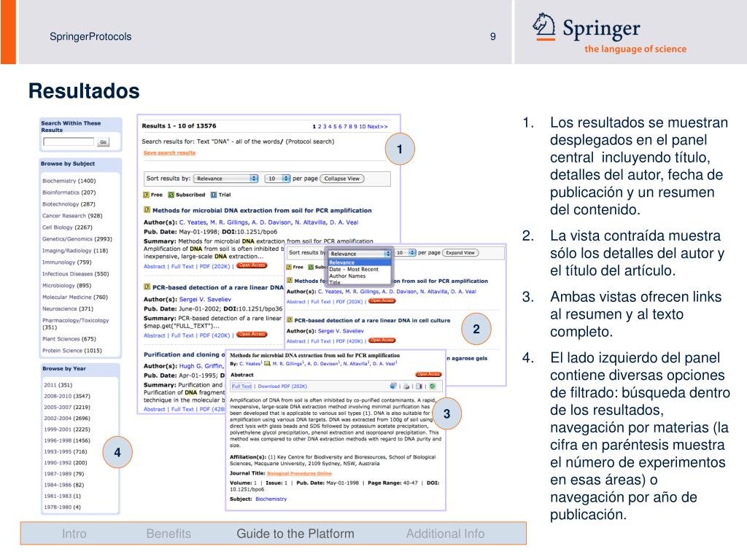
Task: Open the 10 per page dropdown
Action: pyautogui.click(x=276, y=179)
